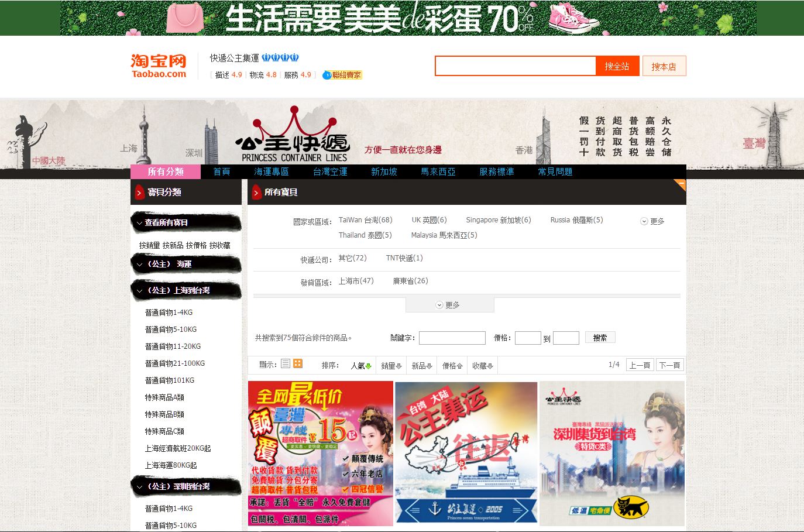Click the 搜全站 search button

[617, 66]
